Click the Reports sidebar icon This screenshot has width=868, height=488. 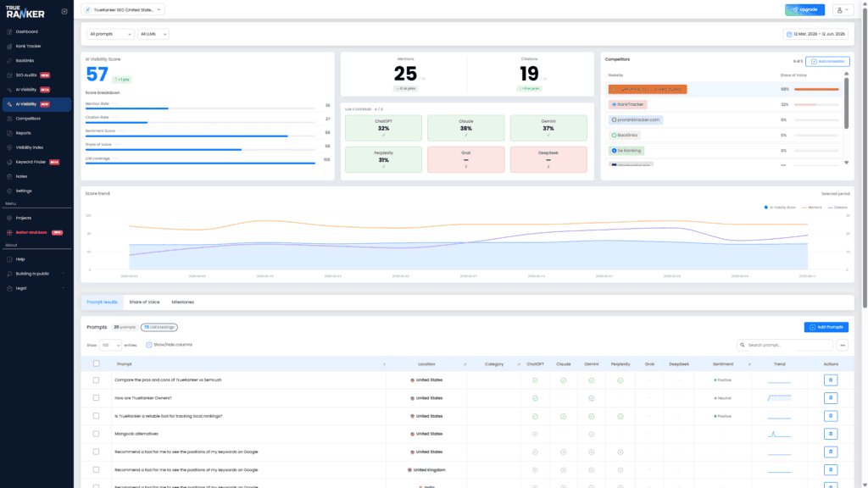(9, 133)
